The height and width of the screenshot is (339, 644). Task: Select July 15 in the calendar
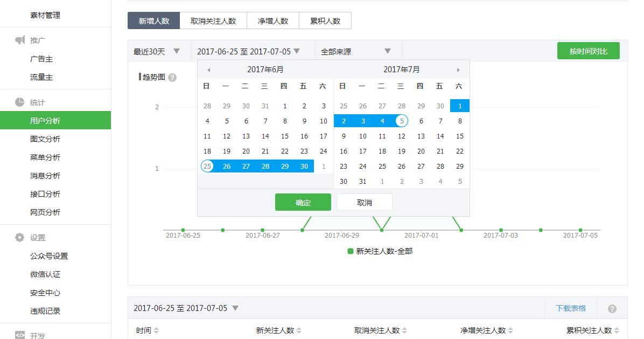(459, 136)
